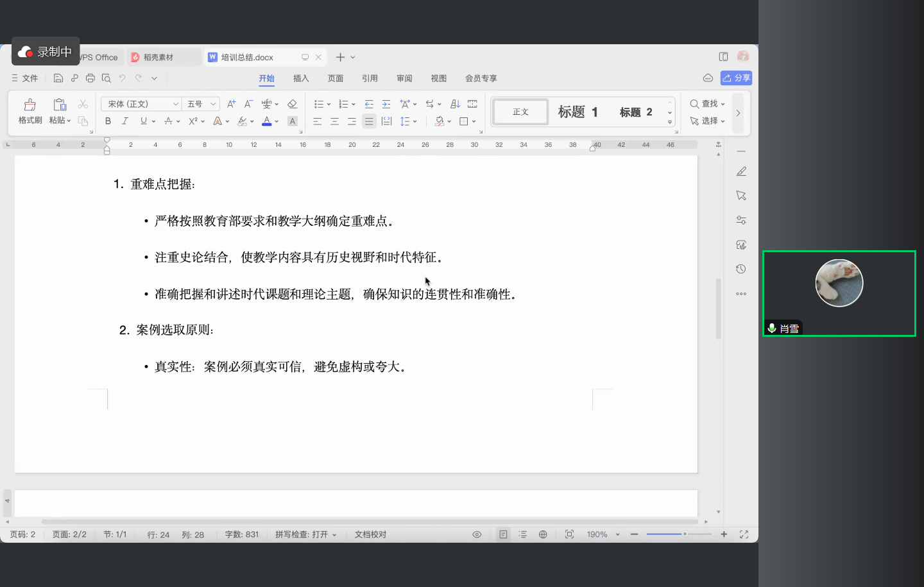Click the print icon in quick access bar

(90, 78)
